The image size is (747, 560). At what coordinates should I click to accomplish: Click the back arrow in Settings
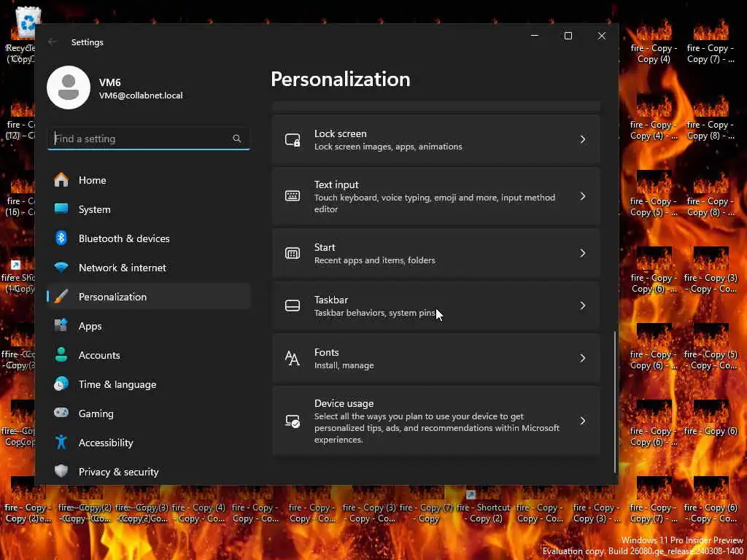[x=52, y=42]
